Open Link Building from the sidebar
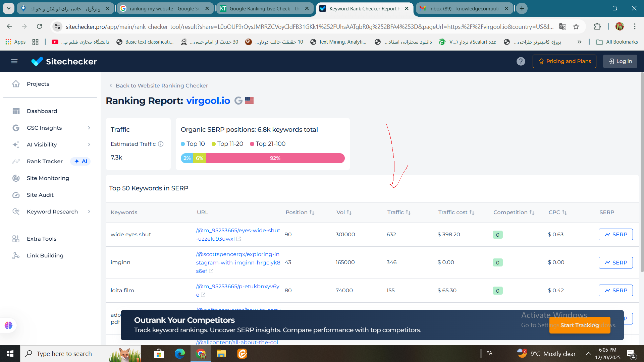This screenshot has width=644, height=362. coord(45,255)
